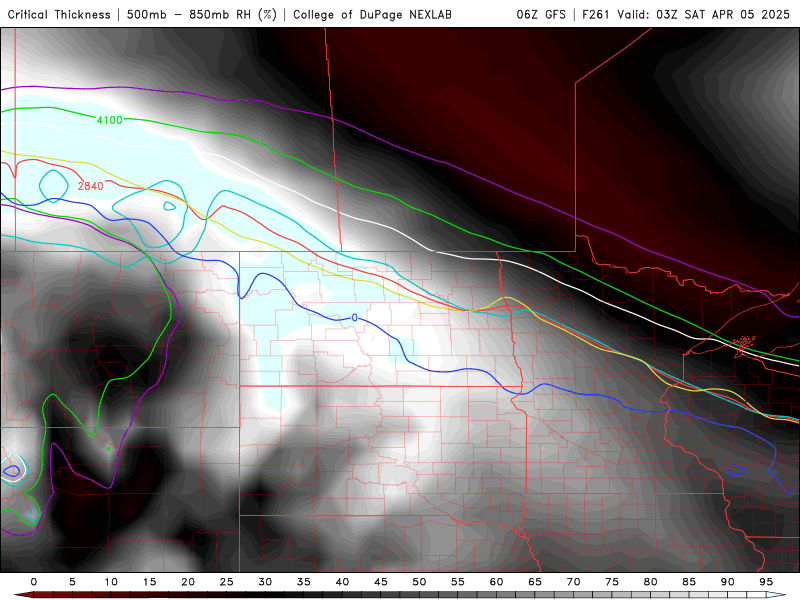
Task: Click the "Valid: 03Z SAT APR 05 2025" text
Action: [704, 14]
